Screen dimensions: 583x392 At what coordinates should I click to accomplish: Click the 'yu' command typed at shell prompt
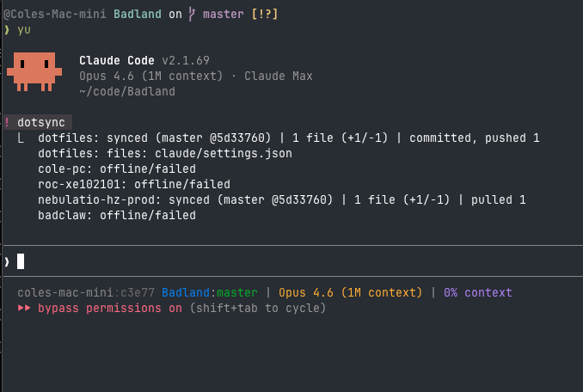[24, 30]
